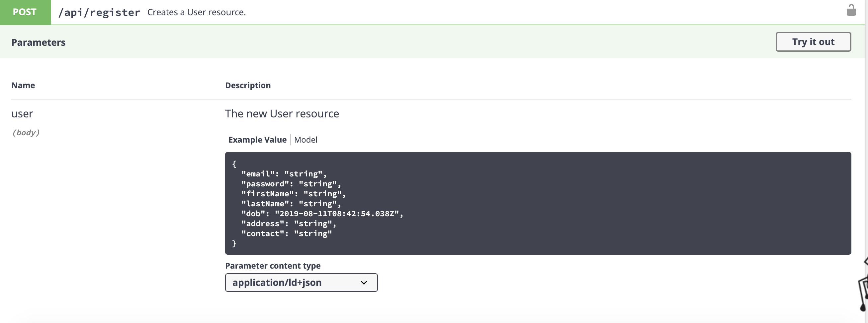This screenshot has width=868, height=323.
Task: Click the 'user' parameter name
Action: 22,114
